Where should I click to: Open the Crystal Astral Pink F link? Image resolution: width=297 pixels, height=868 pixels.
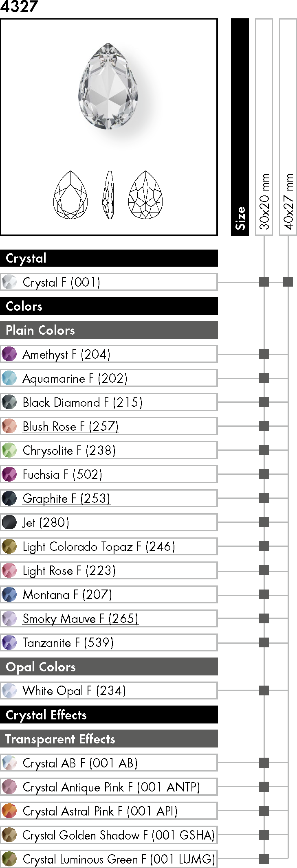click(x=100, y=811)
